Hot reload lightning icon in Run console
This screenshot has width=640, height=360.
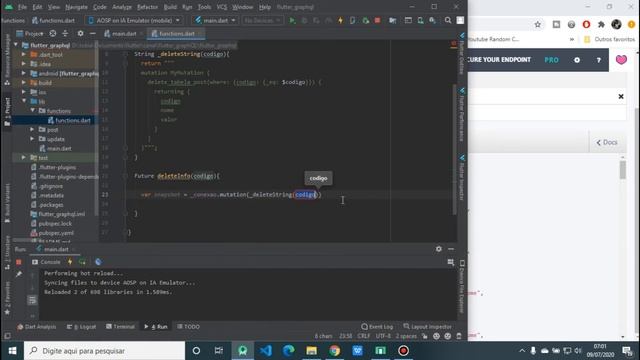click(70, 262)
